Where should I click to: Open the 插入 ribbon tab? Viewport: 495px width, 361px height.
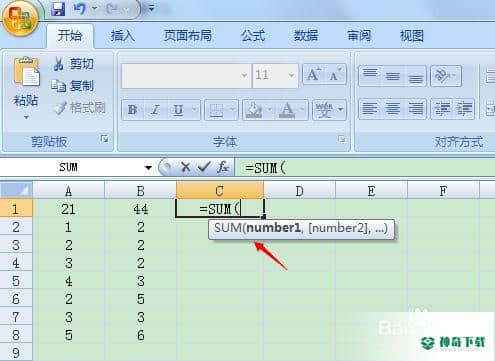tap(123, 36)
